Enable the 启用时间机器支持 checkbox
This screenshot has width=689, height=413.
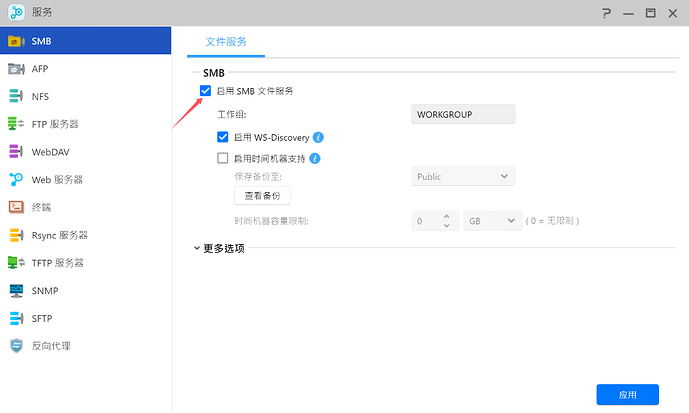coord(223,158)
